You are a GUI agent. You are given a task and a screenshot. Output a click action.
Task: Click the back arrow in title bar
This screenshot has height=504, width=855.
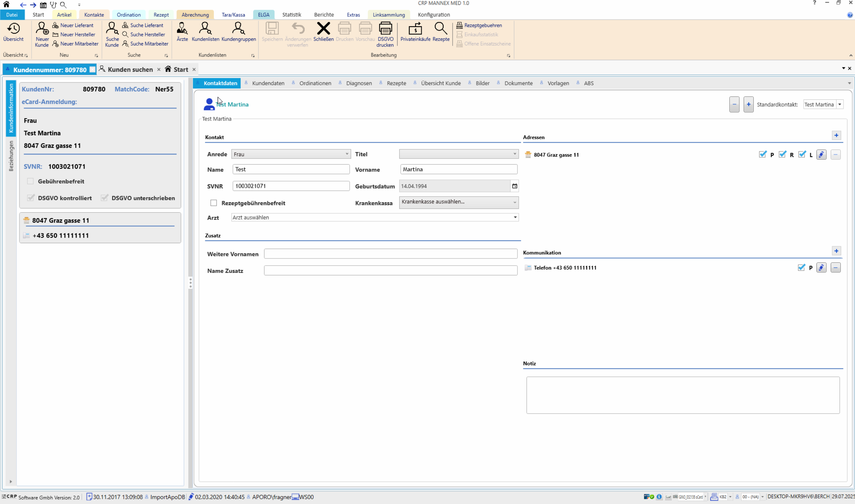point(23,5)
